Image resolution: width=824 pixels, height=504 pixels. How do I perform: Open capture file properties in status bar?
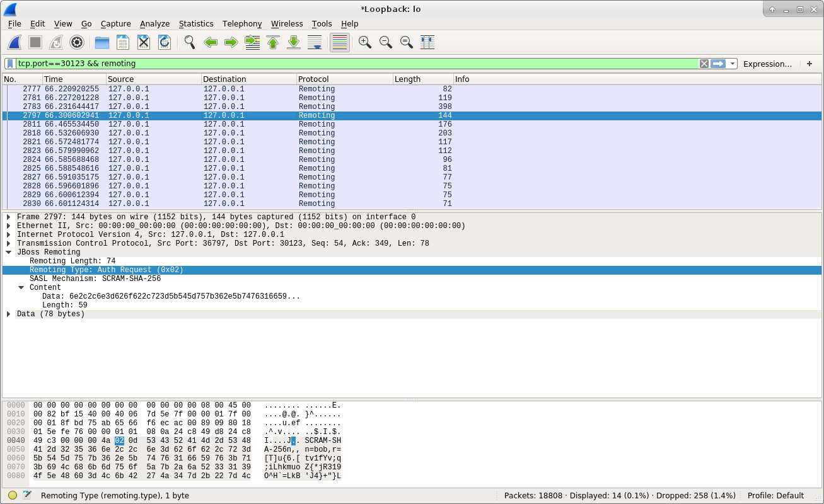pos(27,495)
